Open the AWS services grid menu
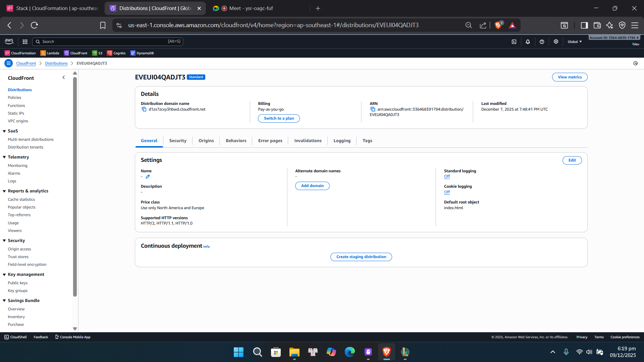644x362 pixels. pos(24,42)
